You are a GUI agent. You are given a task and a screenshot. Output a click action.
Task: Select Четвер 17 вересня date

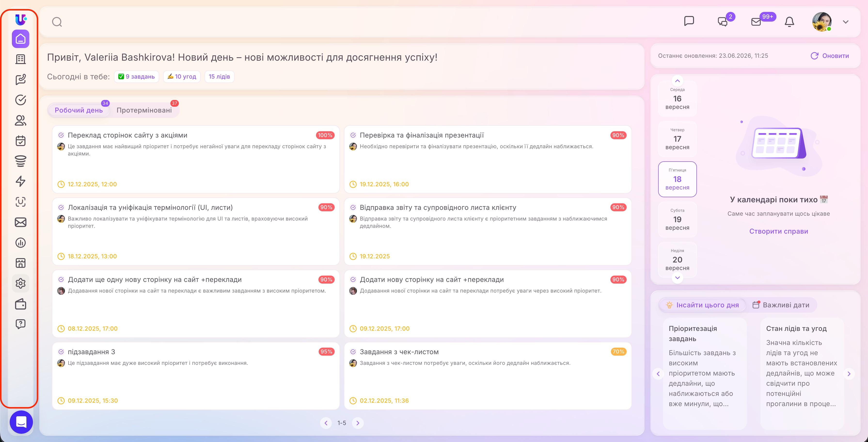pyautogui.click(x=677, y=139)
